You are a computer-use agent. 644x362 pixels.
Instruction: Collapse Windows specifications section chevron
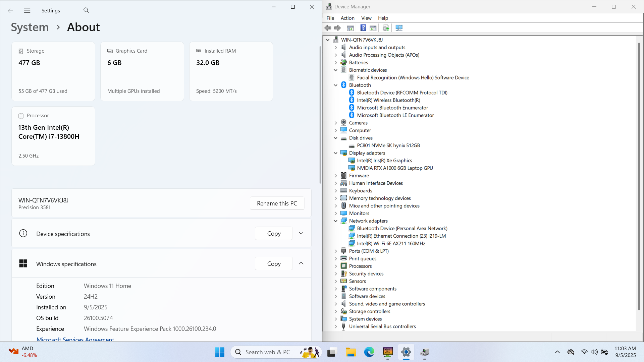coord(301,263)
